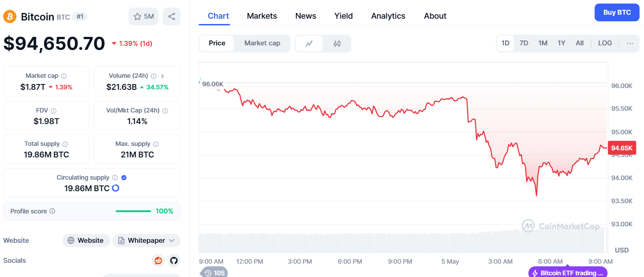Open the Yield tab
Viewport: 644px width, 277px height.
(343, 16)
